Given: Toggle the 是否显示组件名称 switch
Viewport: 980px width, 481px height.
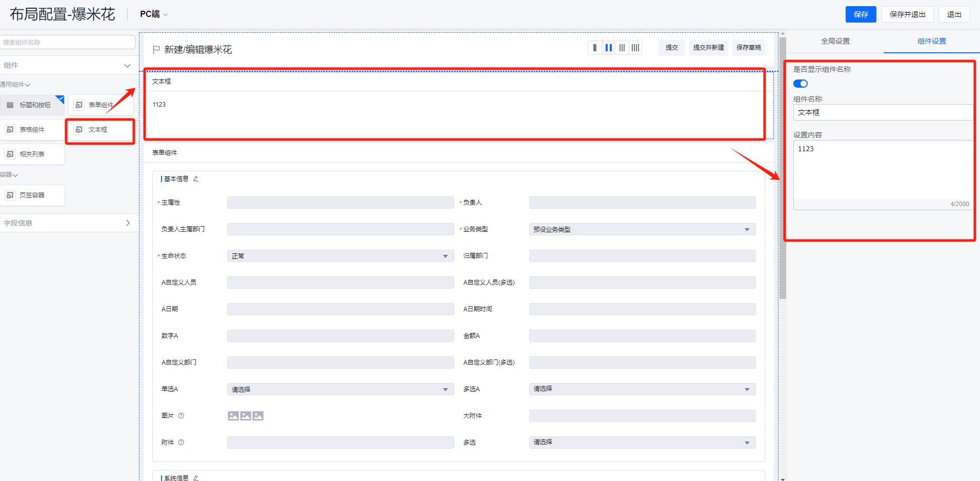Looking at the screenshot, I should (x=801, y=84).
